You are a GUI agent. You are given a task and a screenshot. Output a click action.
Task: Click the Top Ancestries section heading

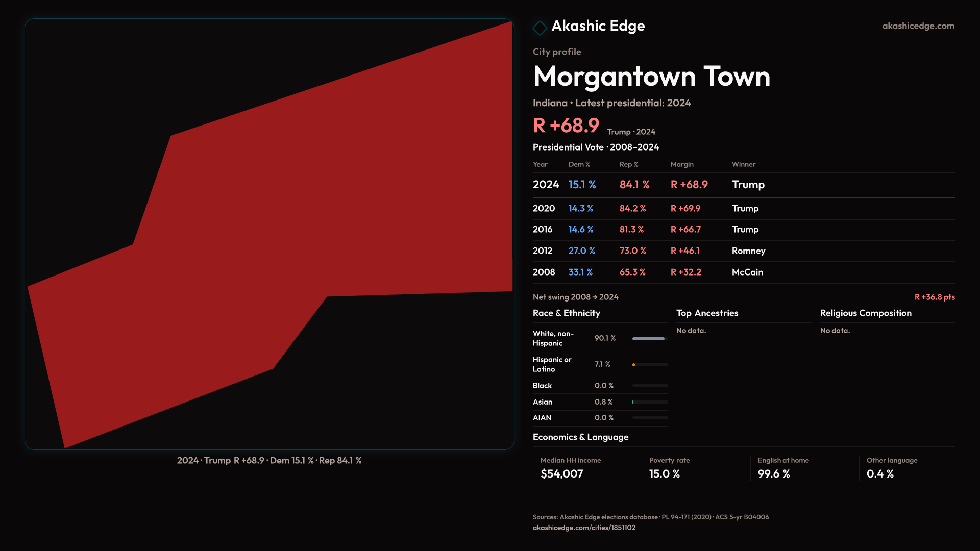click(x=707, y=313)
